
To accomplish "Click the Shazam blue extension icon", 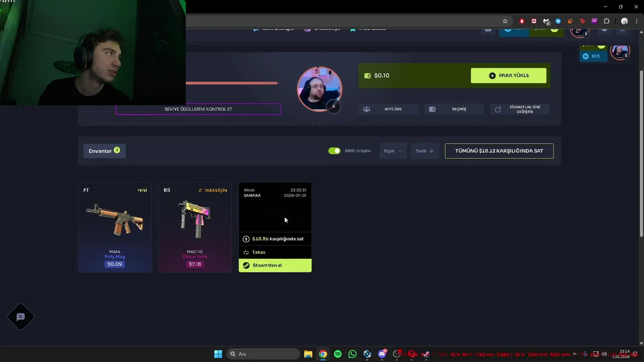I will coord(558,21).
